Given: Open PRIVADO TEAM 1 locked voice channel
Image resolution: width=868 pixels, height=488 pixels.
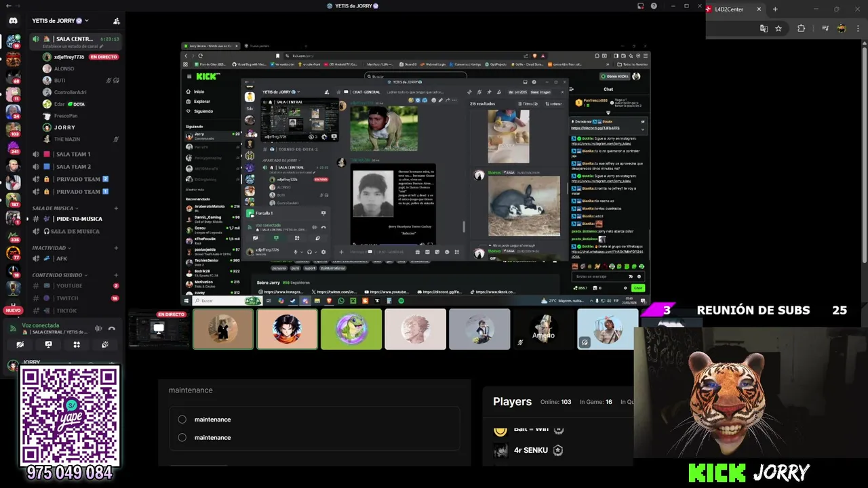Looking at the screenshot, I should click(x=76, y=192).
